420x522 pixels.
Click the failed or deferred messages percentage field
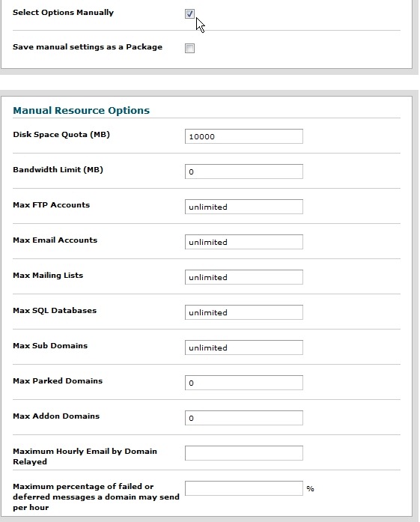244,488
